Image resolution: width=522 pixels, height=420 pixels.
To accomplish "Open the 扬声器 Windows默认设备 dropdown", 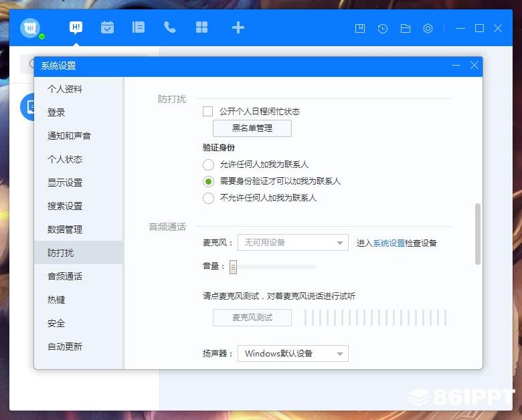I will coord(293,353).
